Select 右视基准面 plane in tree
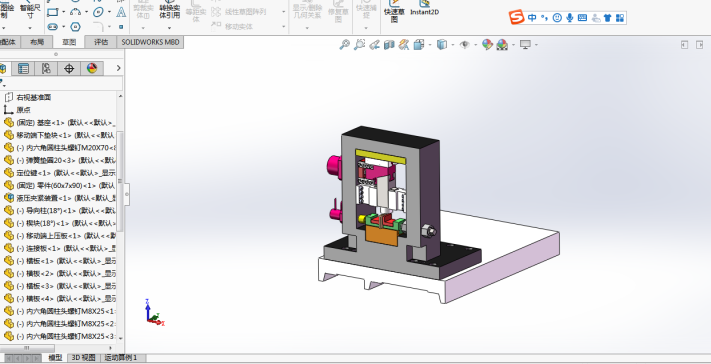This screenshot has height=364, width=711. [34, 97]
